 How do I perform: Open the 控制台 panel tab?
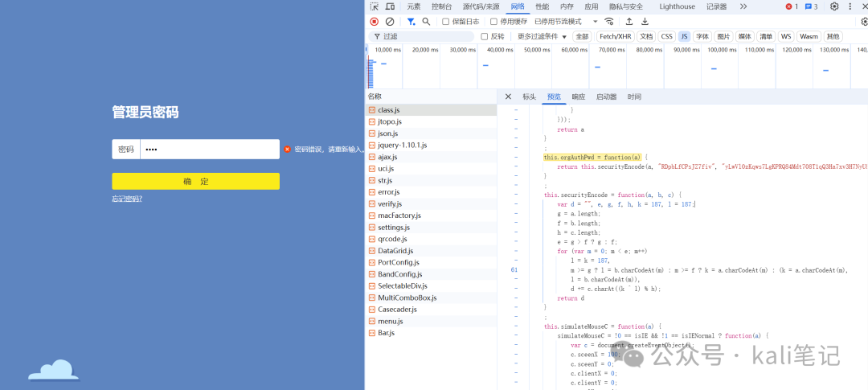point(442,6)
